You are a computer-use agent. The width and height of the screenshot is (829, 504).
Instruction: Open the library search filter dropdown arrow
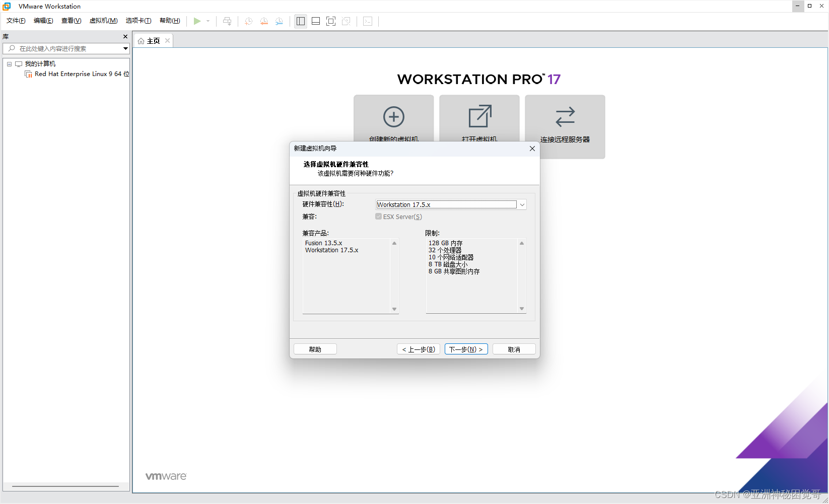click(125, 48)
